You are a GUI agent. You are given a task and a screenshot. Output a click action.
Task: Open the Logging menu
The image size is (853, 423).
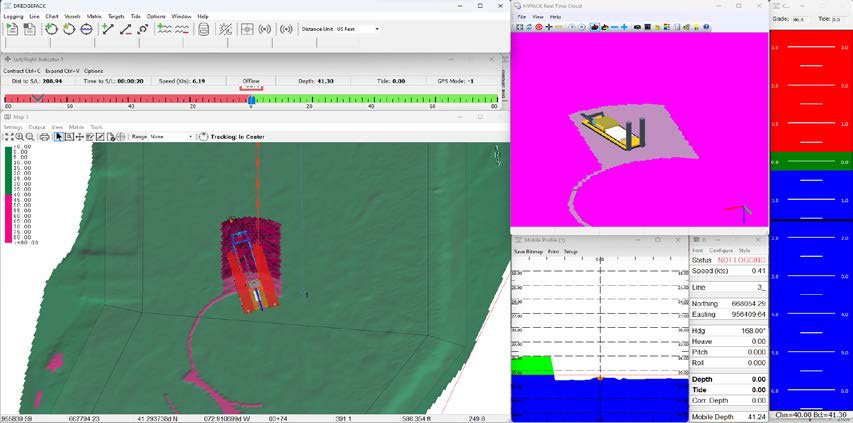click(x=14, y=16)
